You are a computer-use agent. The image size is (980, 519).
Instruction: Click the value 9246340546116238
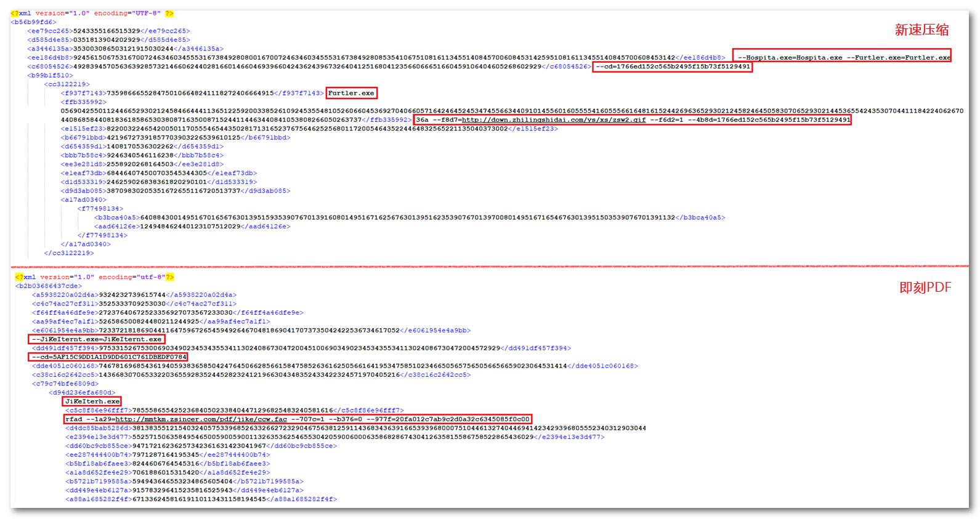point(140,155)
